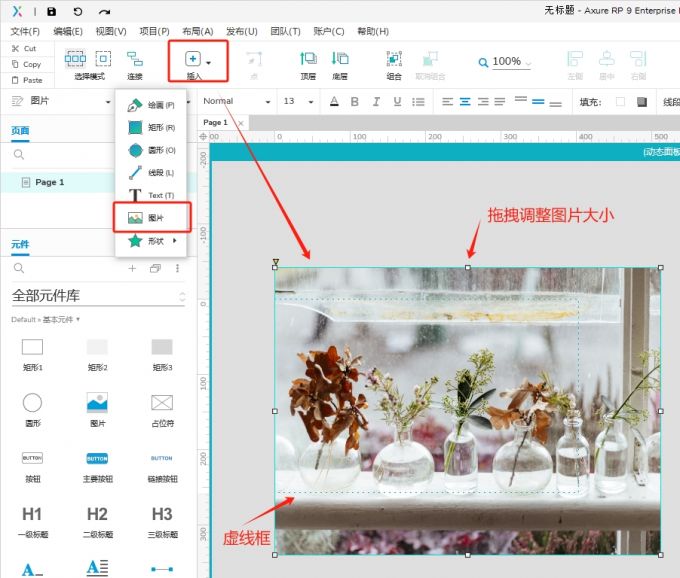This screenshot has width=680, height=578.
Task: Set vertical alignment to bottom
Action: 556,104
